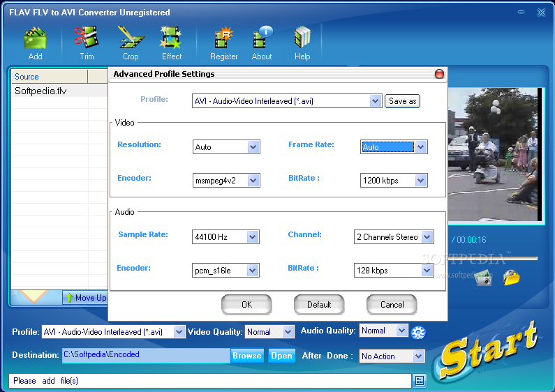Click the video preview thumbnail

(x=495, y=155)
